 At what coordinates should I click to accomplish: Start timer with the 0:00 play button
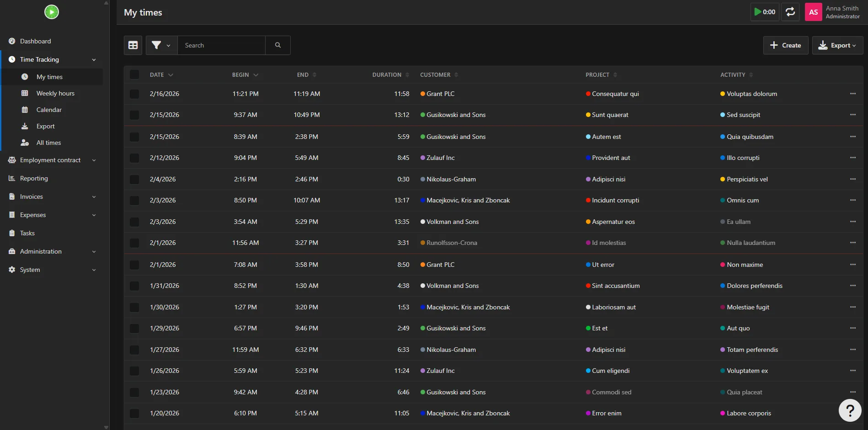765,12
